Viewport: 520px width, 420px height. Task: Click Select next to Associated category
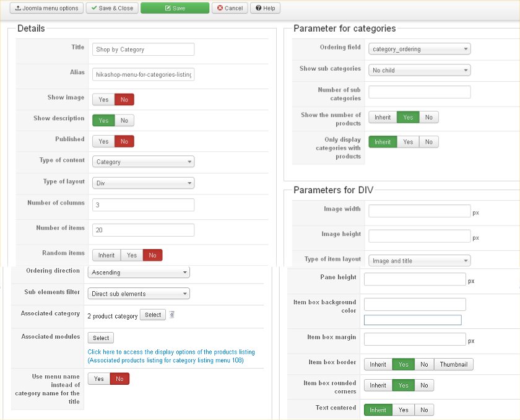[153, 315]
